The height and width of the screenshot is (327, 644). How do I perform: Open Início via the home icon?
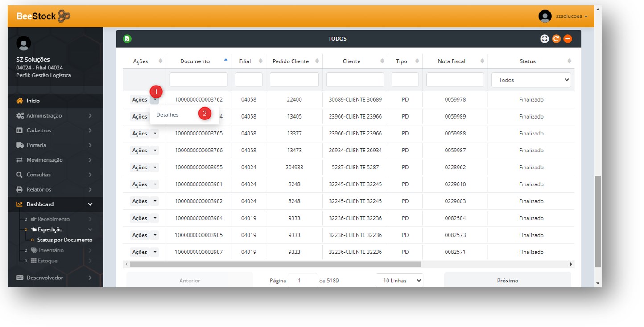tap(20, 101)
